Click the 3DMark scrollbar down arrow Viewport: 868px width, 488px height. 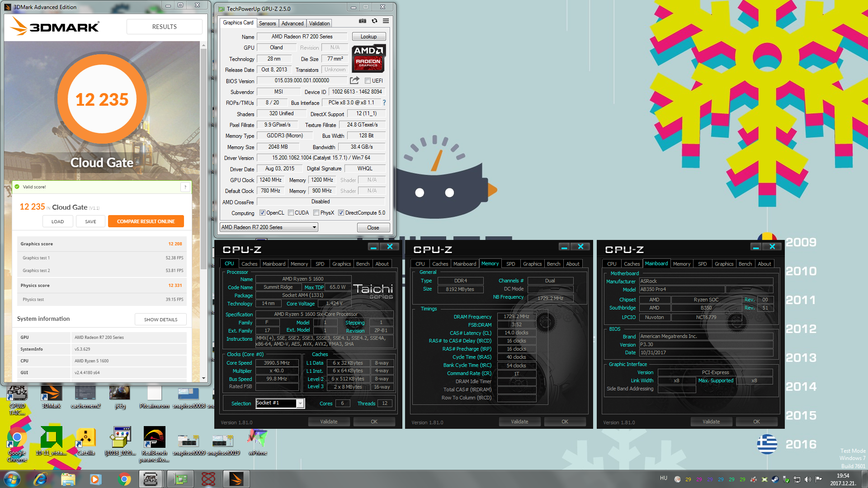[203, 378]
